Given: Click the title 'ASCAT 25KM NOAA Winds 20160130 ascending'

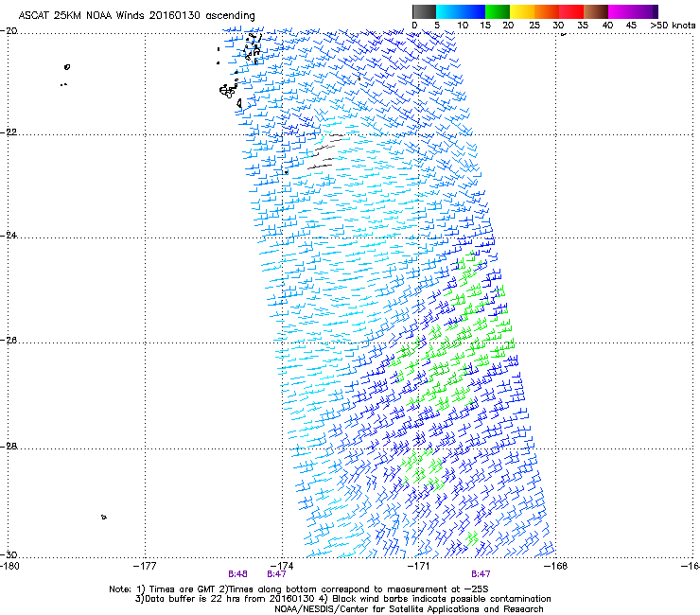Looking at the screenshot, I should tap(136, 16).
